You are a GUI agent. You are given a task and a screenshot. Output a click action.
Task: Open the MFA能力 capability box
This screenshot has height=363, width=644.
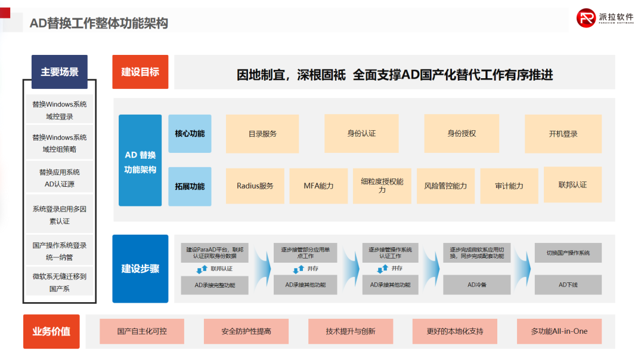tap(318, 186)
